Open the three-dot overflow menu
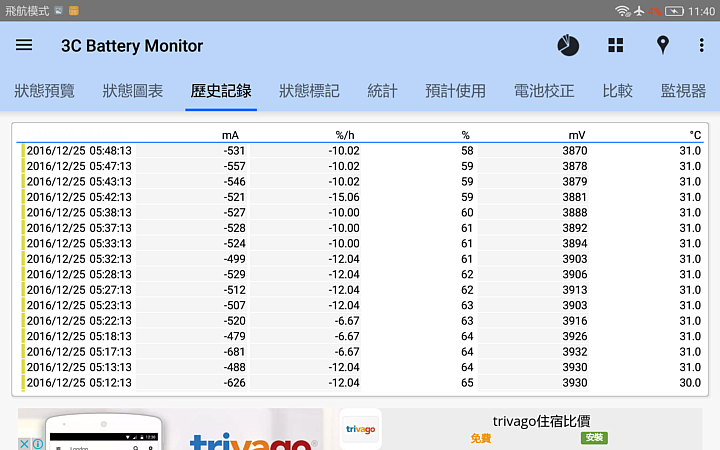The width and height of the screenshot is (720, 450). coord(701,45)
